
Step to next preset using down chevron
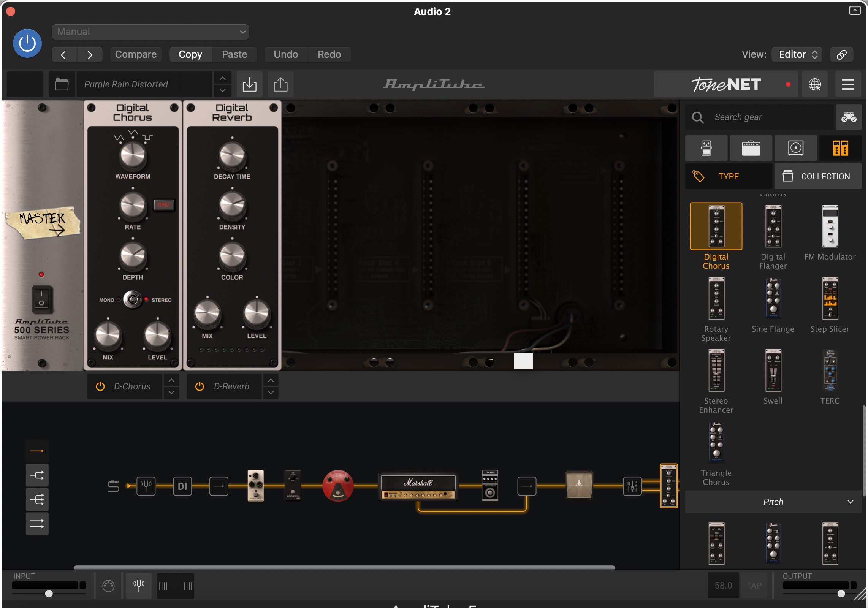[x=223, y=90]
